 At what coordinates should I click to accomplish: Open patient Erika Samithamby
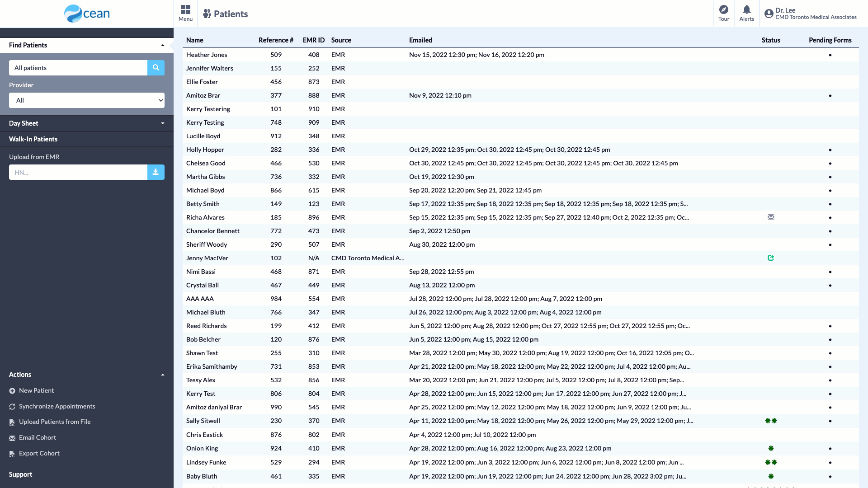(x=212, y=366)
